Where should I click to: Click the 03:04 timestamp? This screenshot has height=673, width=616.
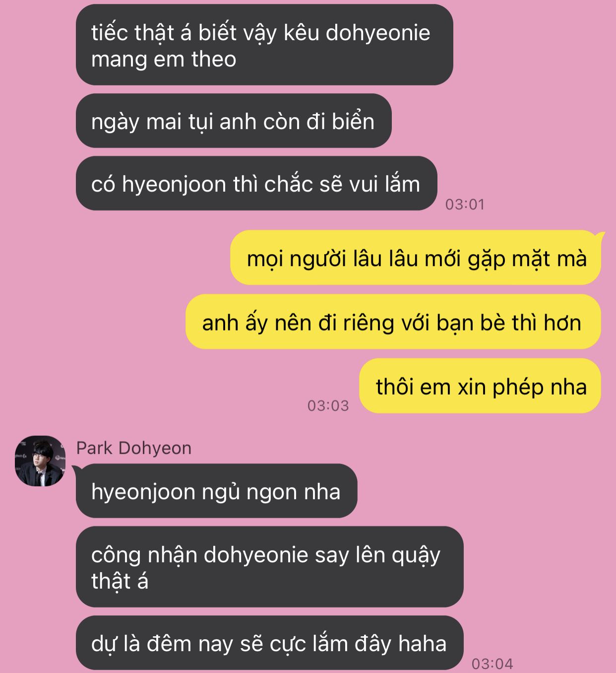(x=492, y=664)
